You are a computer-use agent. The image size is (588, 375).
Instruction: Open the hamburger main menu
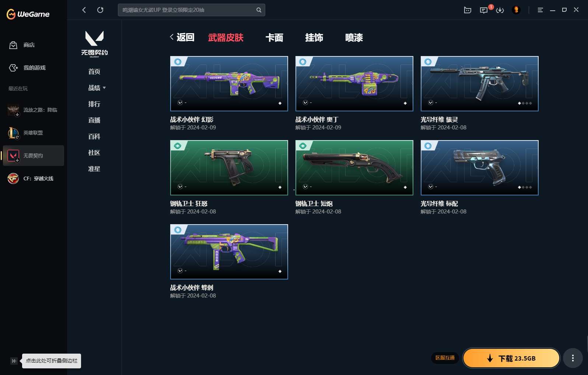point(540,10)
